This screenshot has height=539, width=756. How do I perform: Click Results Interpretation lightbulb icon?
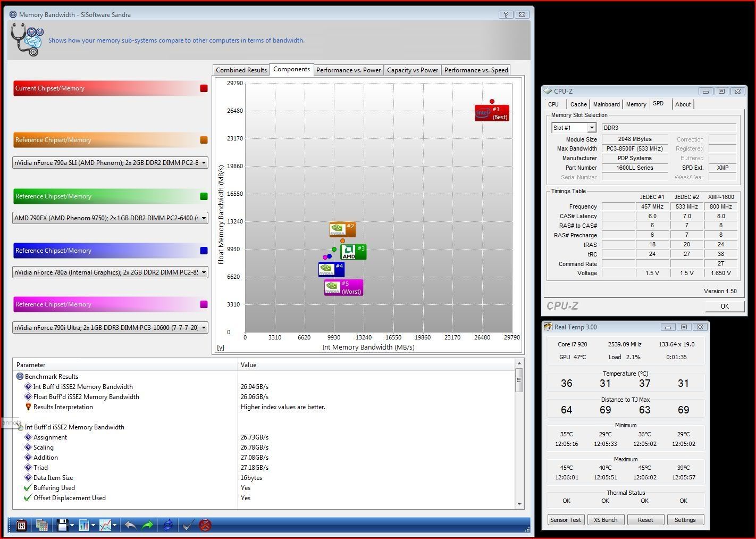tap(28, 407)
